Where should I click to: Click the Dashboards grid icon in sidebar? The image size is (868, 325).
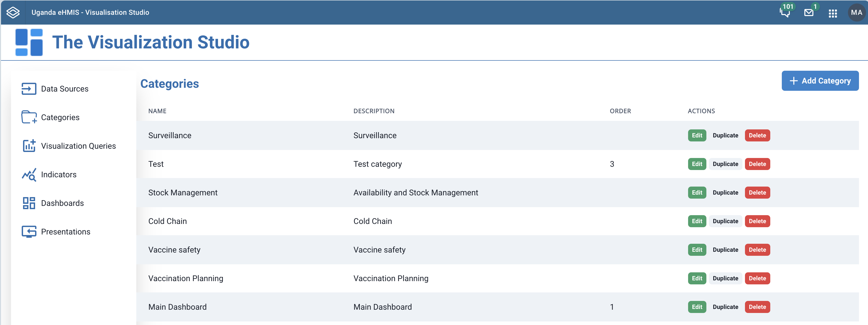pos(29,203)
